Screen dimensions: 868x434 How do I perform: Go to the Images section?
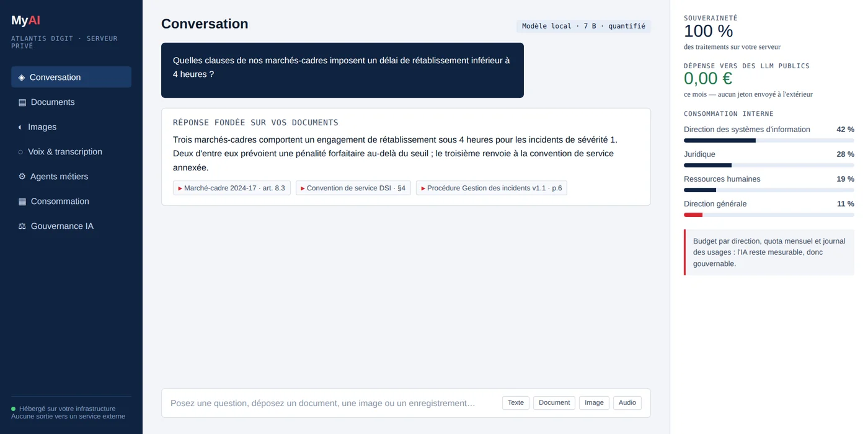71,126
